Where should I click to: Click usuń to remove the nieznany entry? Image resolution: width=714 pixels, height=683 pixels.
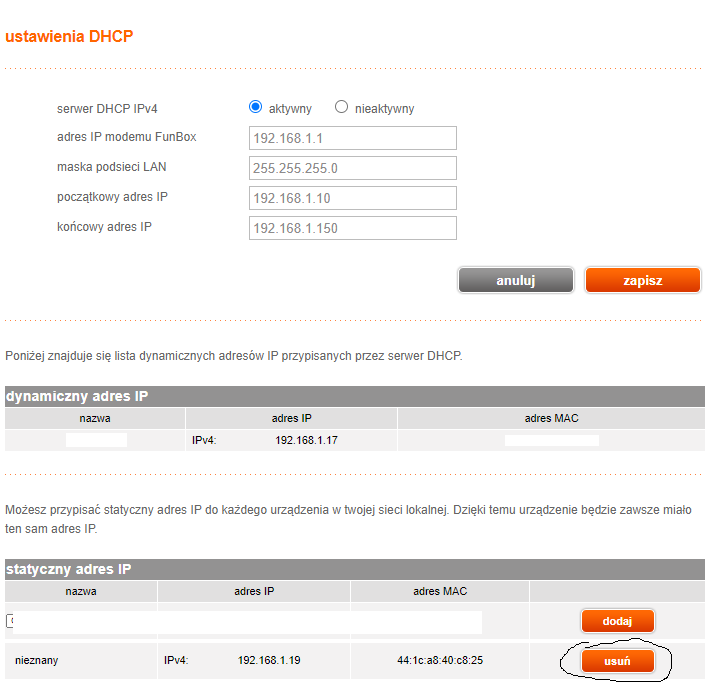617,661
